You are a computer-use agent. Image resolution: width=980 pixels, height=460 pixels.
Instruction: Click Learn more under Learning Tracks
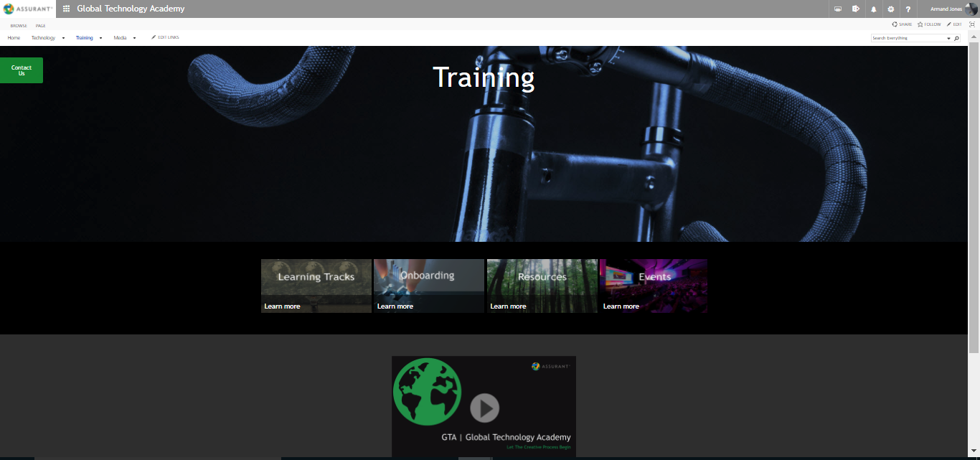(x=282, y=306)
